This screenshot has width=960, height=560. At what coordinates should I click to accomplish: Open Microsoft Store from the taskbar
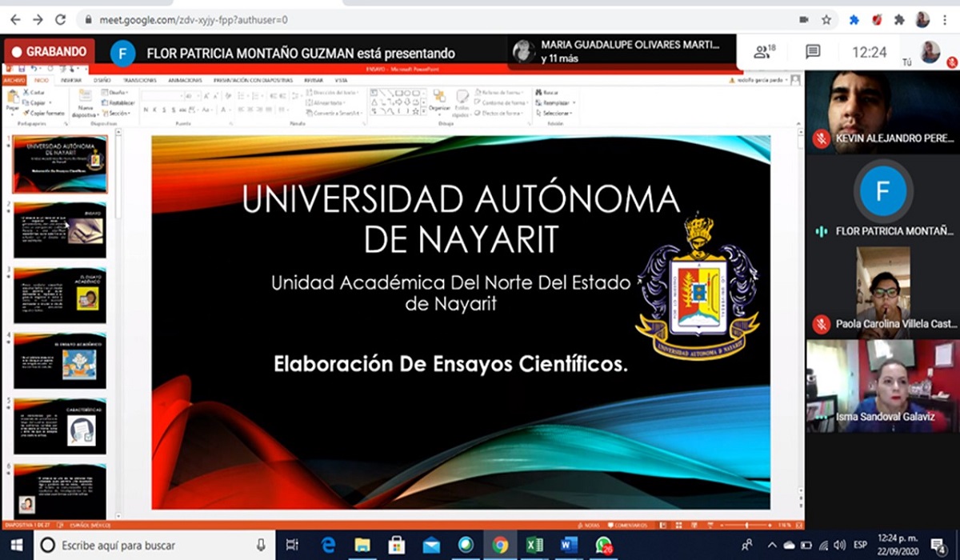(x=396, y=545)
